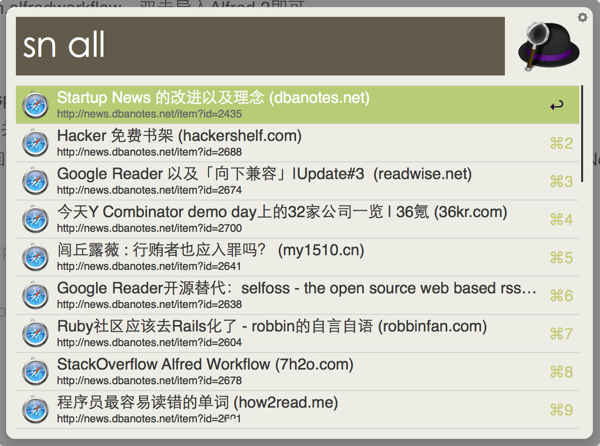
Task: Open 'Hacker 免费书架 (hackershelf.com)' result
Action: click(297, 143)
